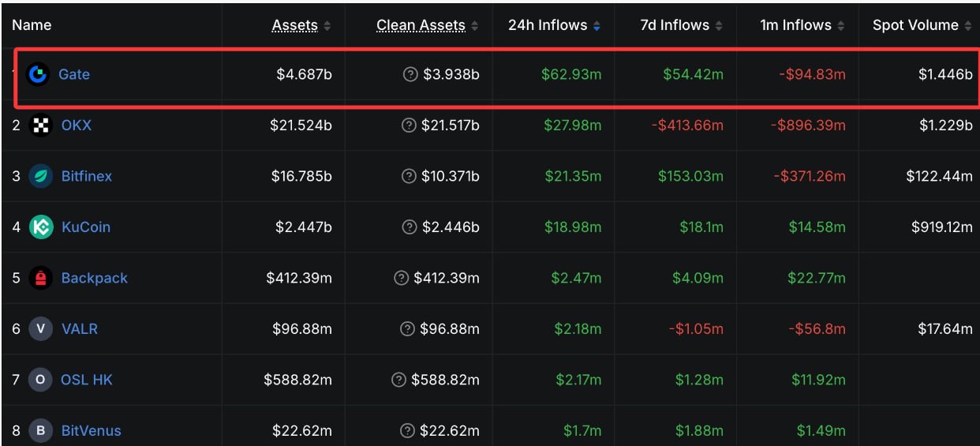Viewport: 980px width, 446px height.
Task: Open the Gate exchange link
Action: [x=74, y=74]
